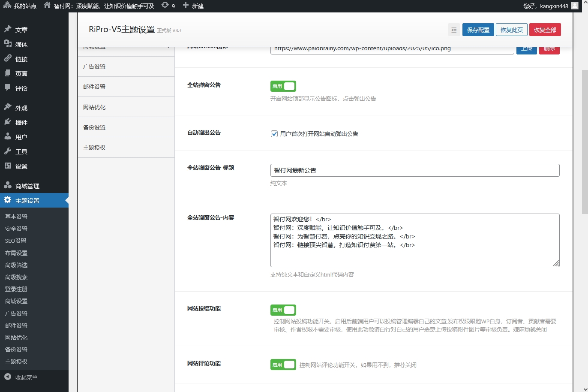Click the textarea resize handle corner

point(556,263)
